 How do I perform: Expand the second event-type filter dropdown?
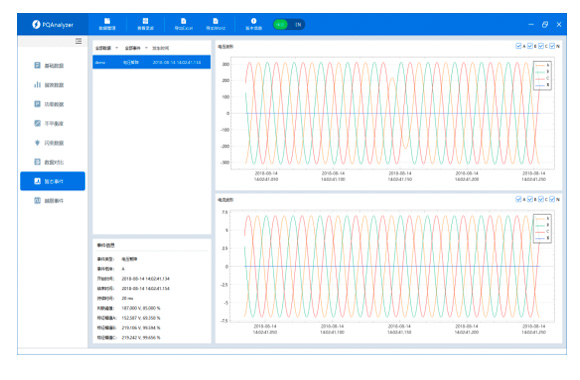click(x=136, y=48)
